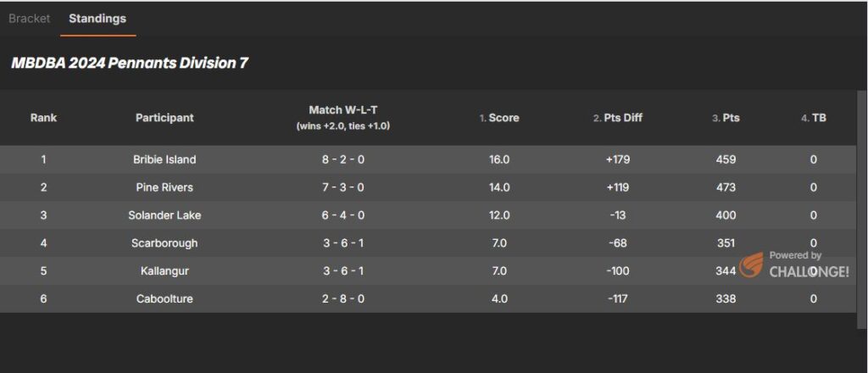This screenshot has width=868, height=373.
Task: Switch to the Bracket tab
Action: coord(30,18)
